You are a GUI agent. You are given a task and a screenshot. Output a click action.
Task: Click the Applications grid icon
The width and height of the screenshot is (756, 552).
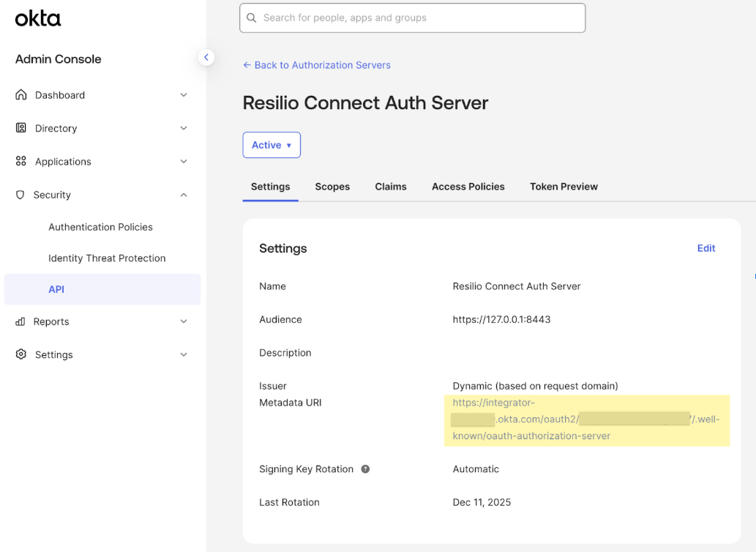[x=21, y=162]
